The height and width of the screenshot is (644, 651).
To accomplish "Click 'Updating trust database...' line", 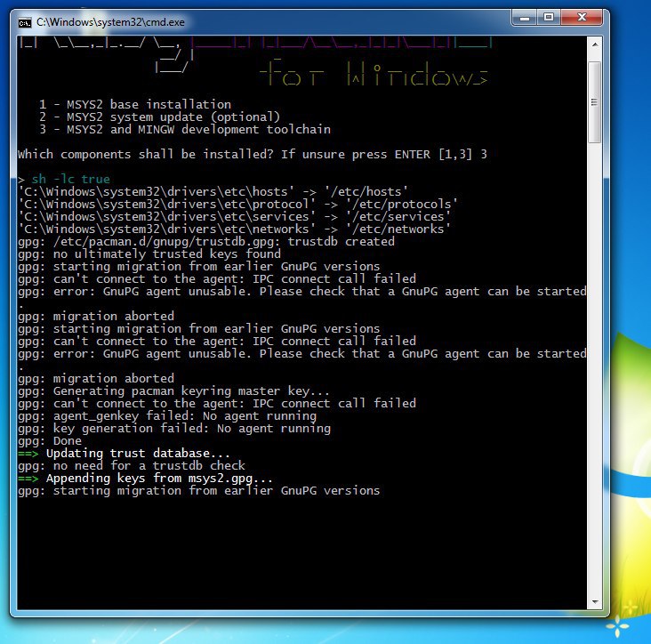I will pyautogui.click(x=124, y=454).
